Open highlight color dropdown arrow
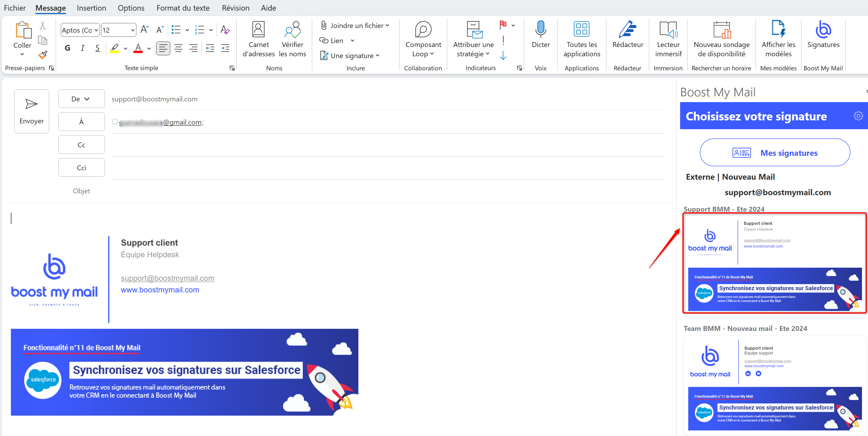 point(125,48)
